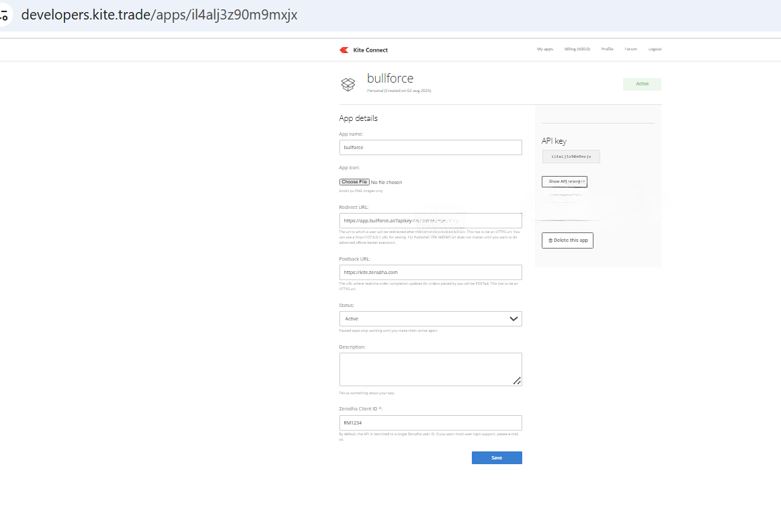Focus the App name input field
Image resolution: width=781 pixels, height=532 pixels.
pyautogui.click(x=430, y=147)
